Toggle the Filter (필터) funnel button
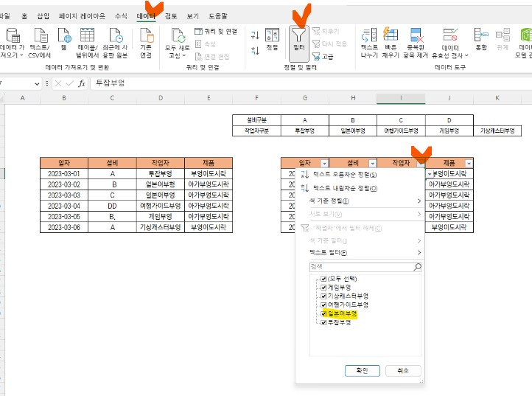This screenshot has height=396, width=532. click(299, 44)
